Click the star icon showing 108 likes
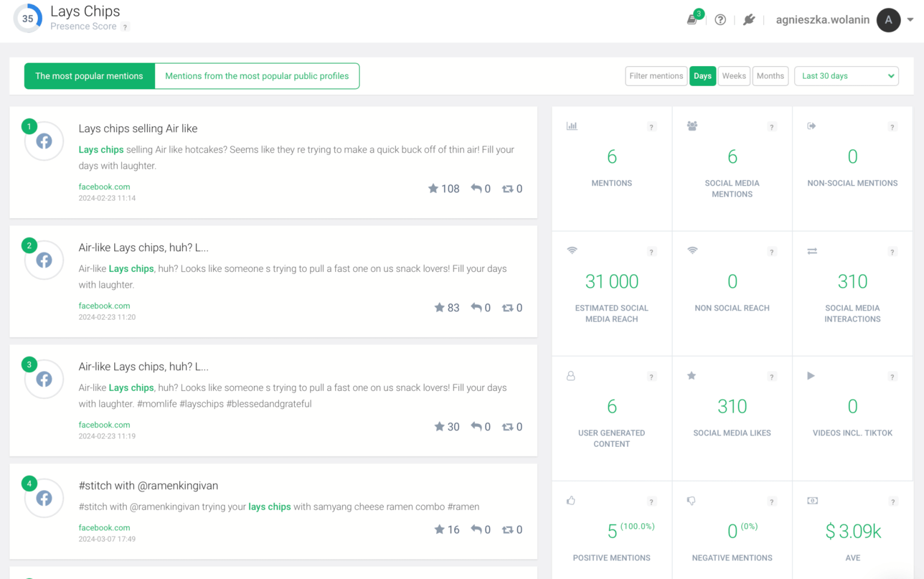 click(x=433, y=188)
